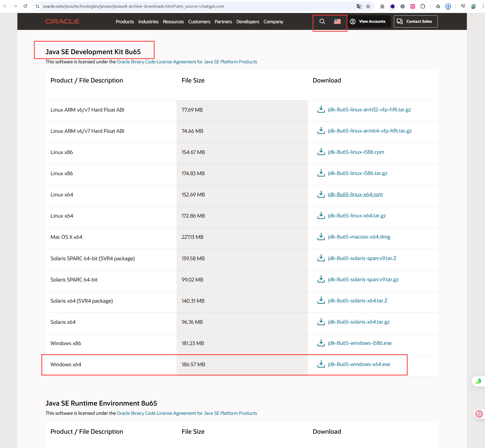Screen dimensions: 485x448
Task: Click the 181.23 MB file size
Action: (193, 343)
